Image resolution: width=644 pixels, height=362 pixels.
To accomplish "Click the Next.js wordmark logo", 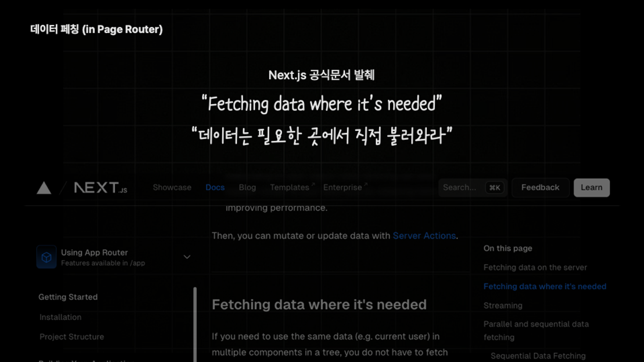I will [x=100, y=188].
